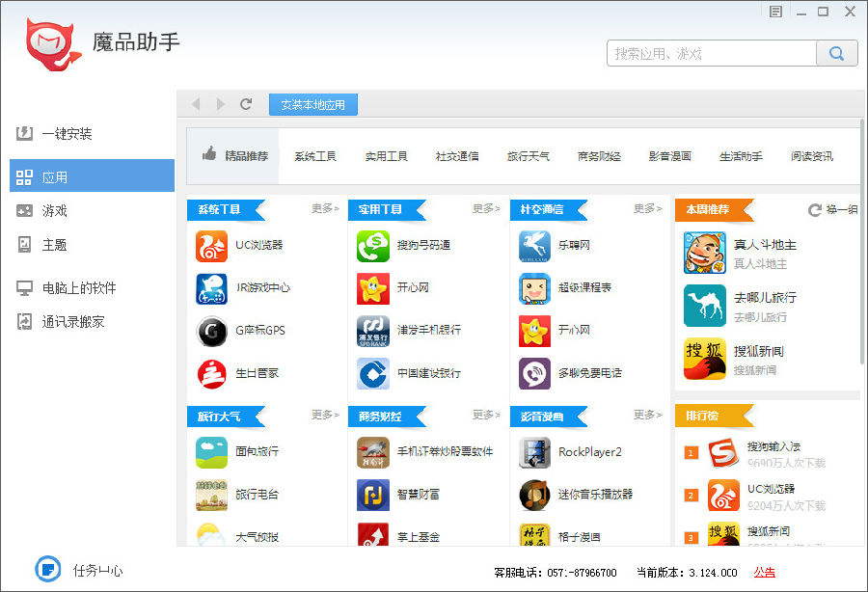This screenshot has height=592, width=868.
Task: Go back with the left arrow
Action: tap(196, 104)
